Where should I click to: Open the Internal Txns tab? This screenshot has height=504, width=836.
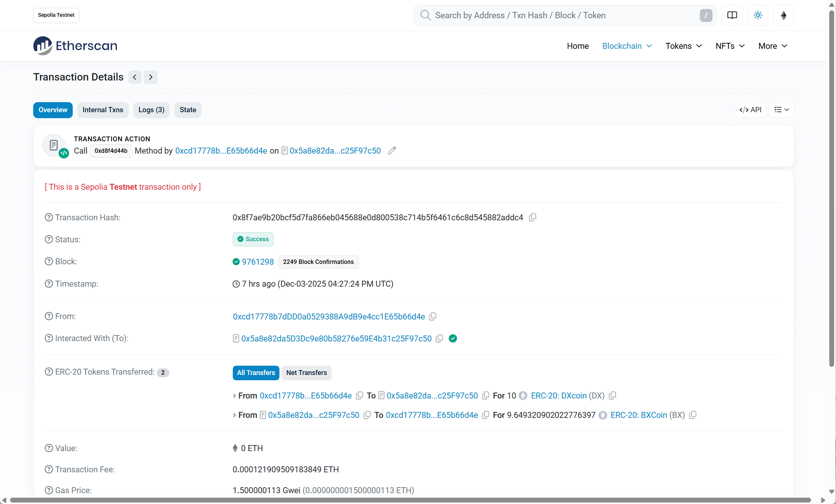pyautogui.click(x=103, y=110)
